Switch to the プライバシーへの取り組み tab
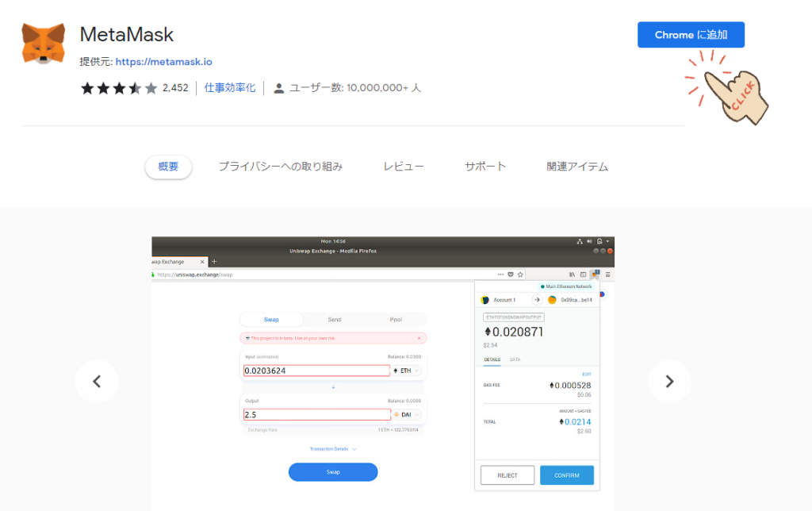The image size is (812, 511). pos(281,167)
